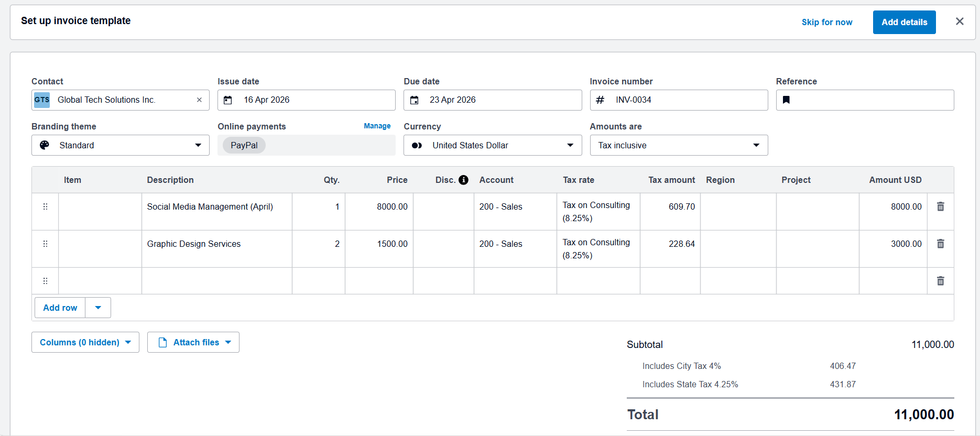
Task: Open the Issue date calendar icon
Action: point(228,100)
